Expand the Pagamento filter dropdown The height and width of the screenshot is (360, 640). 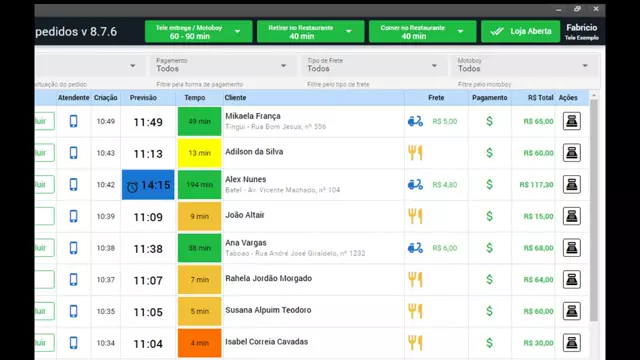[222, 65]
